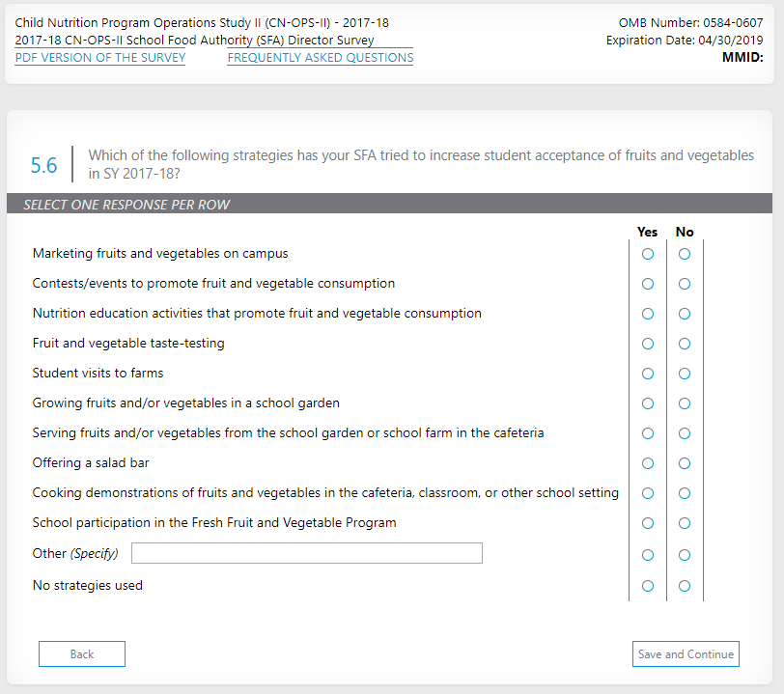
Task: Open the Frequently Asked Questions link
Action: 321,58
